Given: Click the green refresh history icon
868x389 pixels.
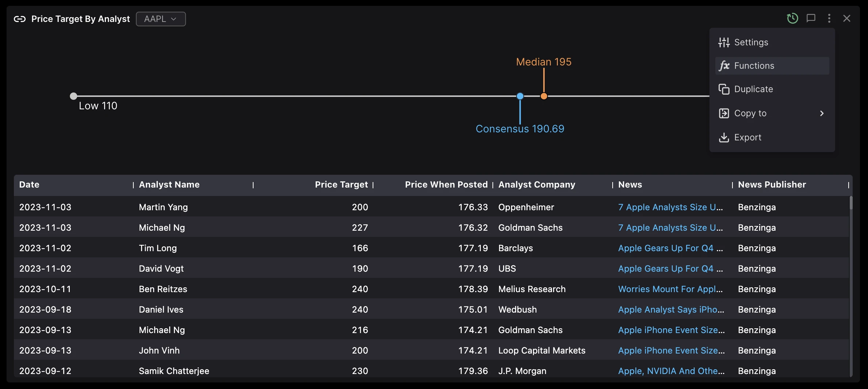Looking at the screenshot, I should pyautogui.click(x=792, y=18).
